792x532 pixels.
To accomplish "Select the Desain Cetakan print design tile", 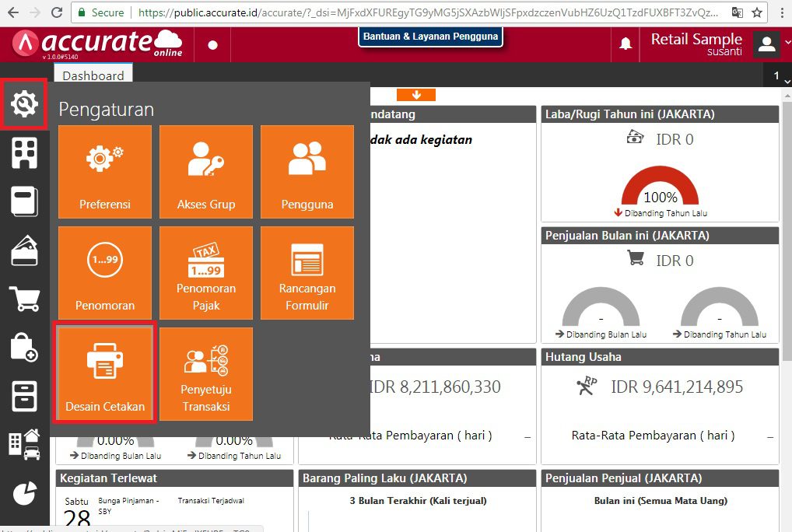I will pos(104,374).
